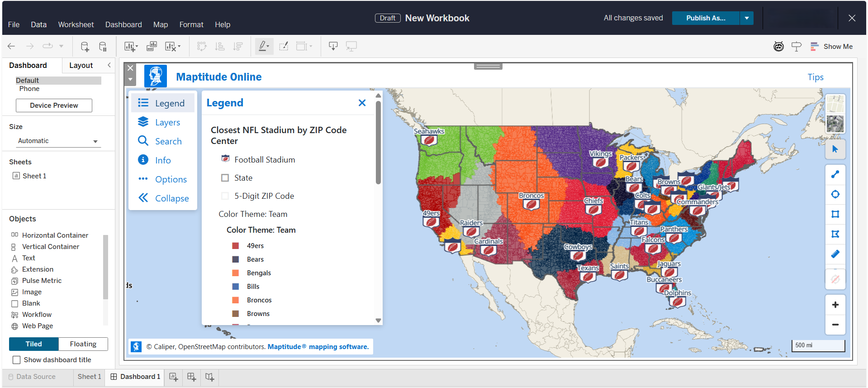
Task: Select the ruler measure tool on map
Action: tap(835, 254)
